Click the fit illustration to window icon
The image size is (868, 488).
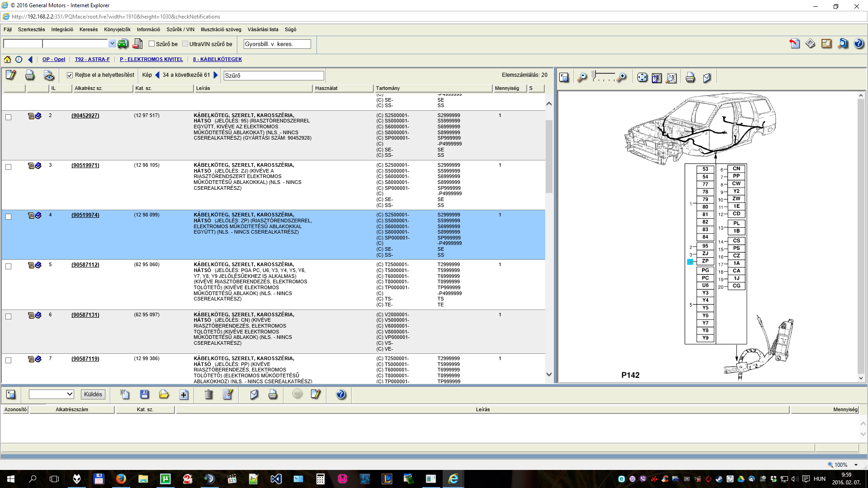(642, 78)
